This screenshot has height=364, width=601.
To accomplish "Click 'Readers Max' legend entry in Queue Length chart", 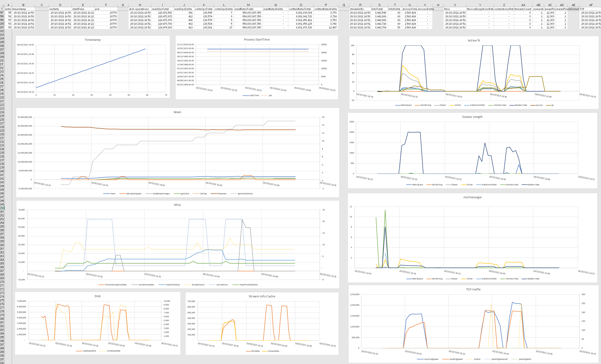I will click(x=531, y=185).
